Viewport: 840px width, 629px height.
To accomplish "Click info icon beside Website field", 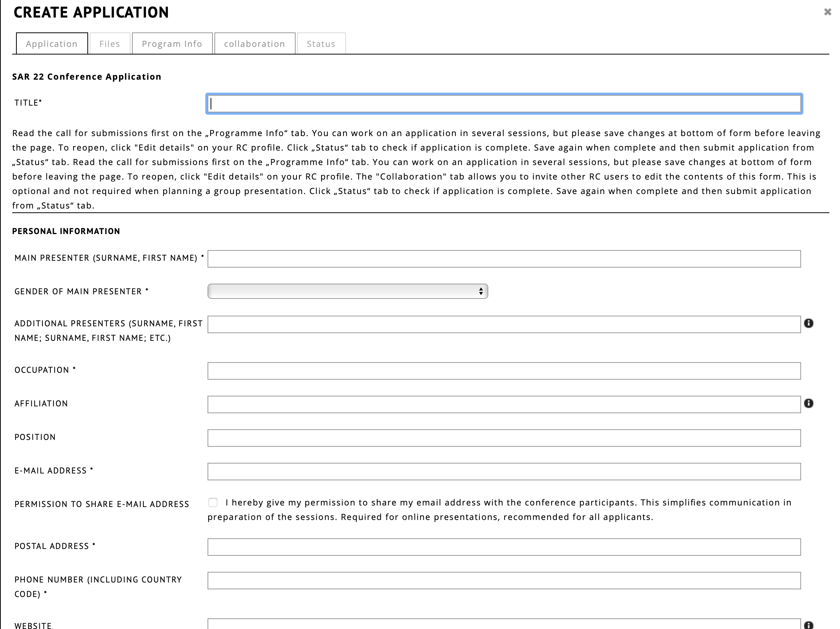I will (808, 625).
